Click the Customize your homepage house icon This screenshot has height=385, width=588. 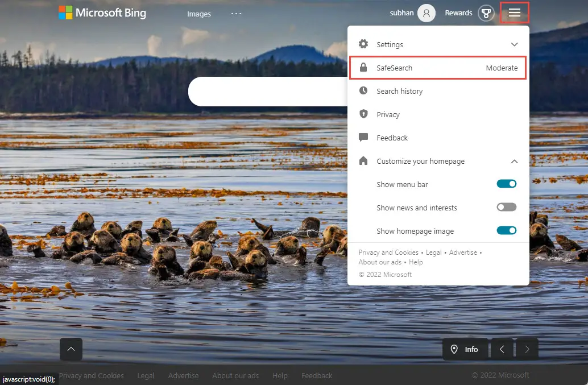(x=363, y=161)
